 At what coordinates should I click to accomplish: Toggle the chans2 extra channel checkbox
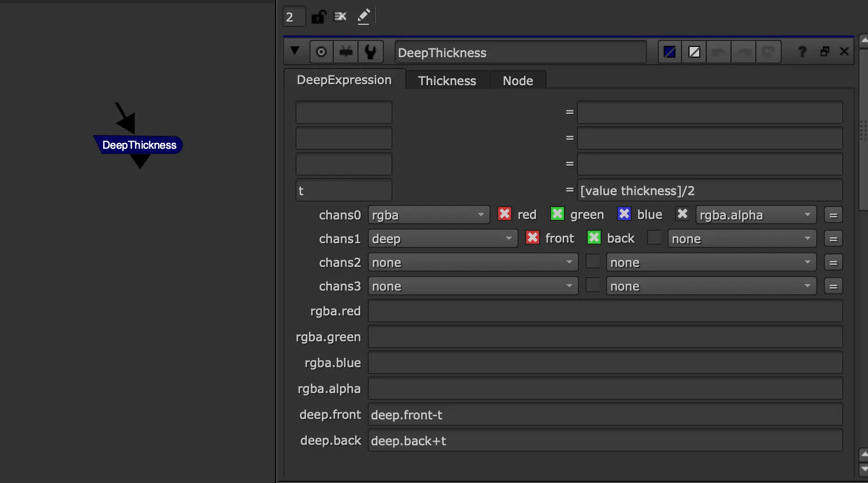point(593,261)
